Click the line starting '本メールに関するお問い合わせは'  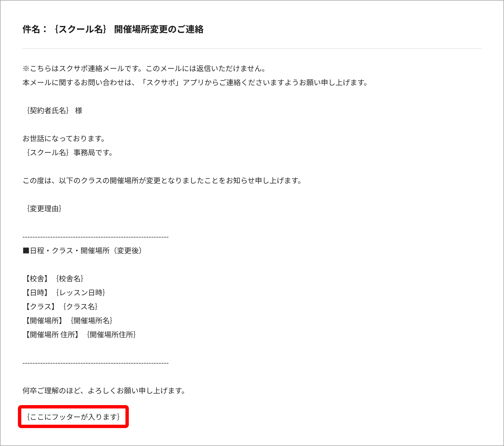point(195,83)
